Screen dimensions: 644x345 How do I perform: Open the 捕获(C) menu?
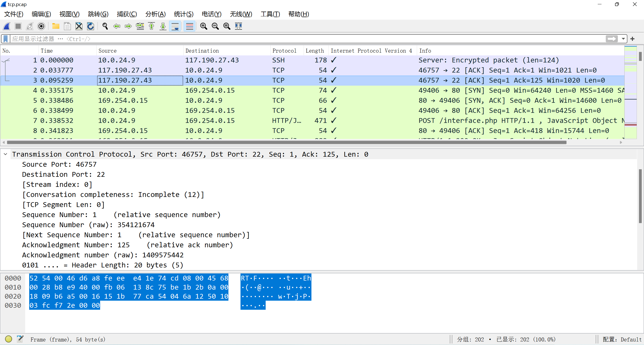click(127, 14)
